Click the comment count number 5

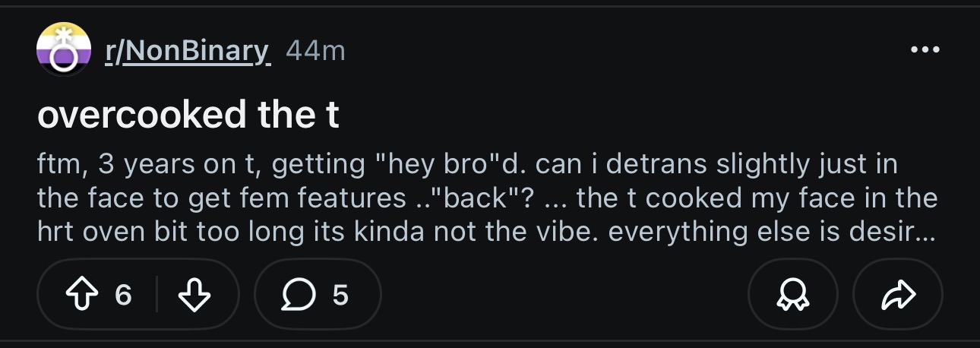pyautogui.click(x=340, y=295)
